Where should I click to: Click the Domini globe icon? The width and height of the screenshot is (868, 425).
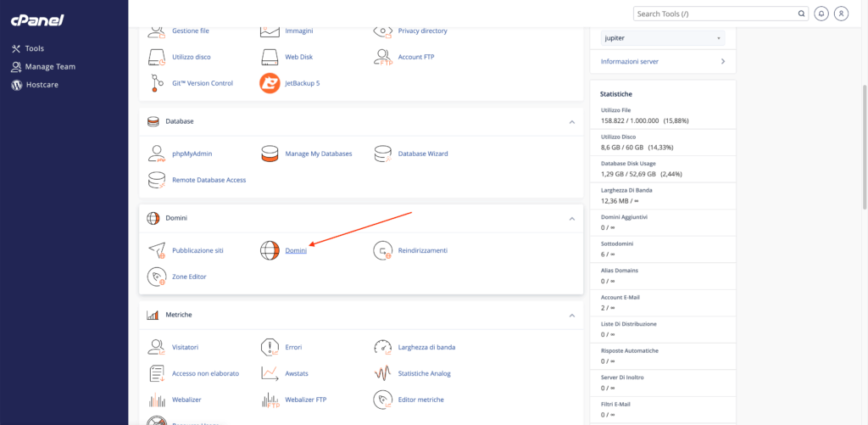coord(270,250)
